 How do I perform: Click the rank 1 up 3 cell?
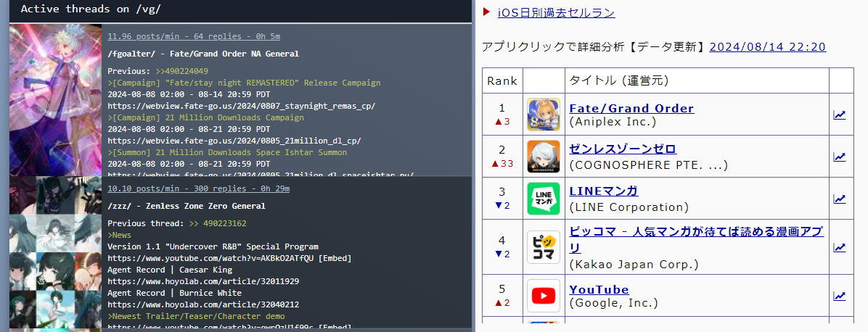502,115
